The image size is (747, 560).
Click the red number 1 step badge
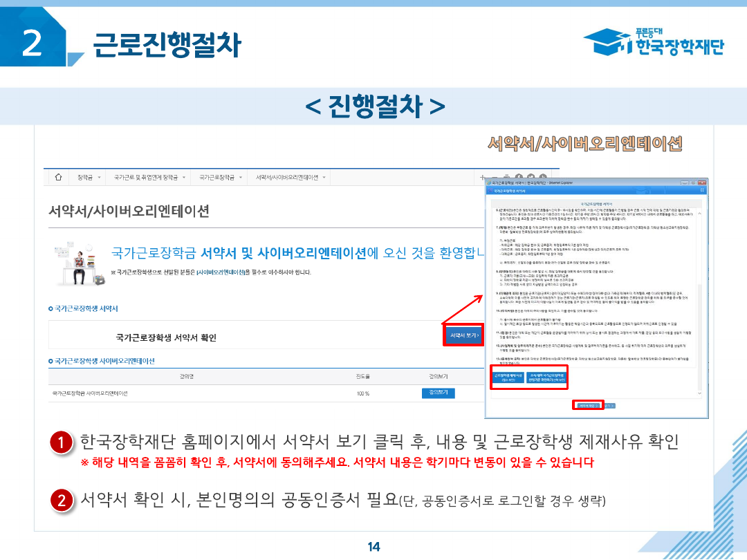62,443
